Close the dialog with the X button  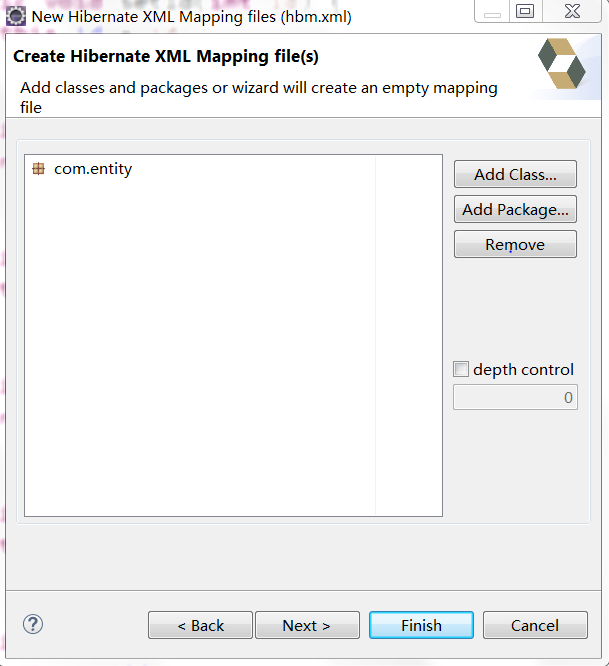pos(572,11)
